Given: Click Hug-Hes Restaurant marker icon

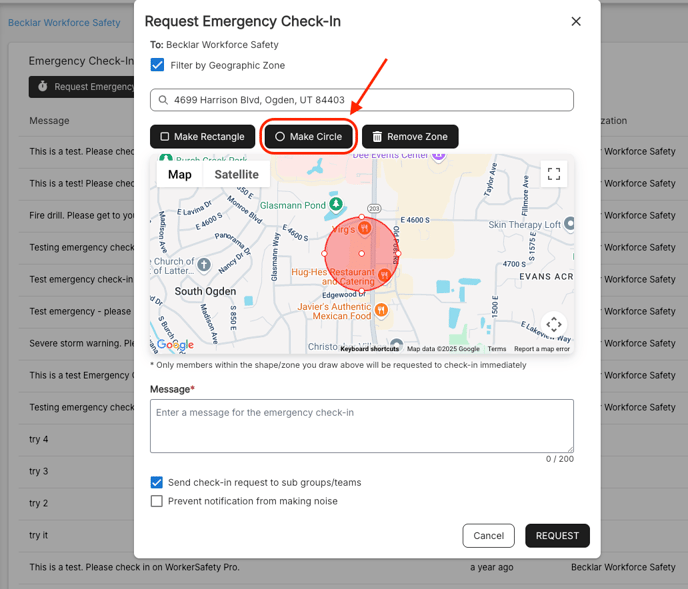Looking at the screenshot, I should [x=384, y=275].
